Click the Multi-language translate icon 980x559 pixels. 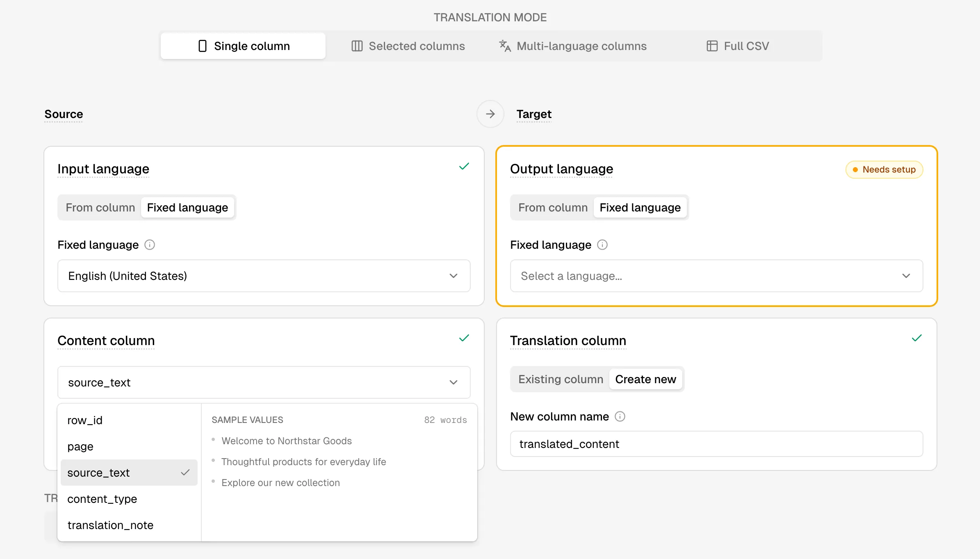[x=505, y=46]
